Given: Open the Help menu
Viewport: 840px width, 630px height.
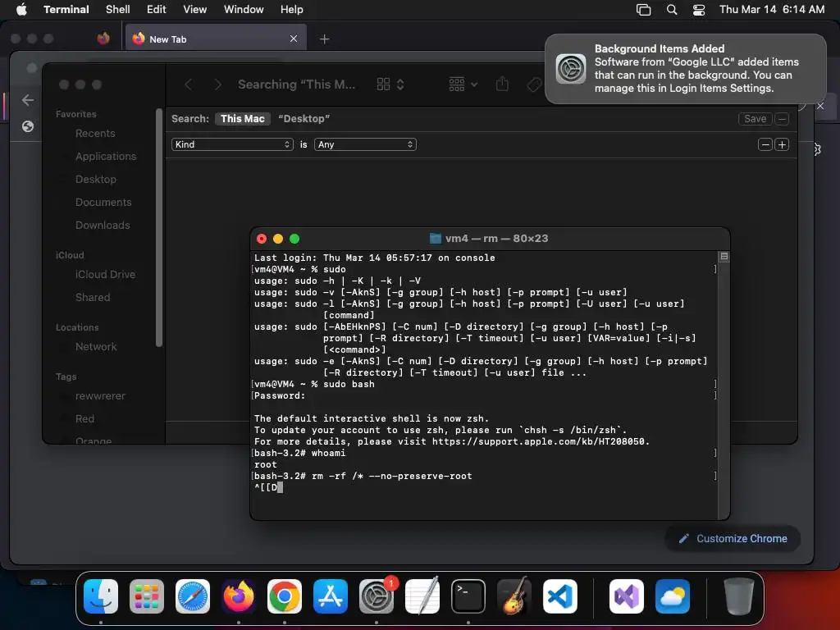Looking at the screenshot, I should click(x=292, y=10).
